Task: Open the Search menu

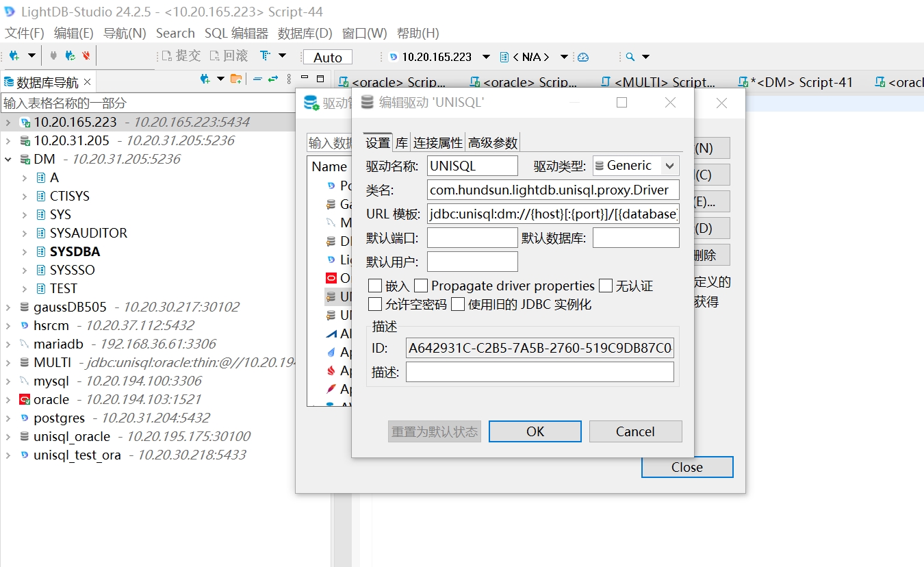Action: (x=175, y=33)
